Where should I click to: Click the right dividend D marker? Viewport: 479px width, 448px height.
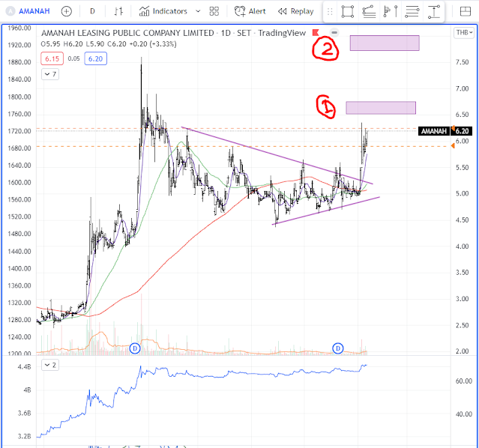(337, 348)
